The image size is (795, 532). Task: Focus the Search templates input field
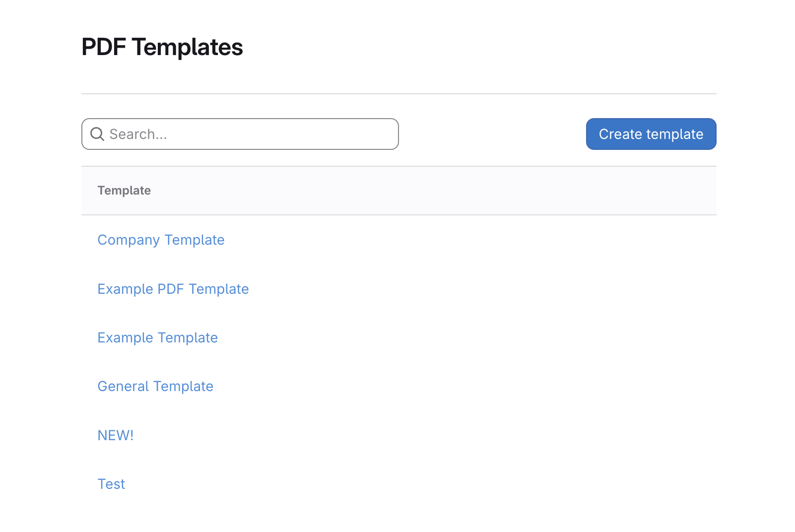(248, 134)
